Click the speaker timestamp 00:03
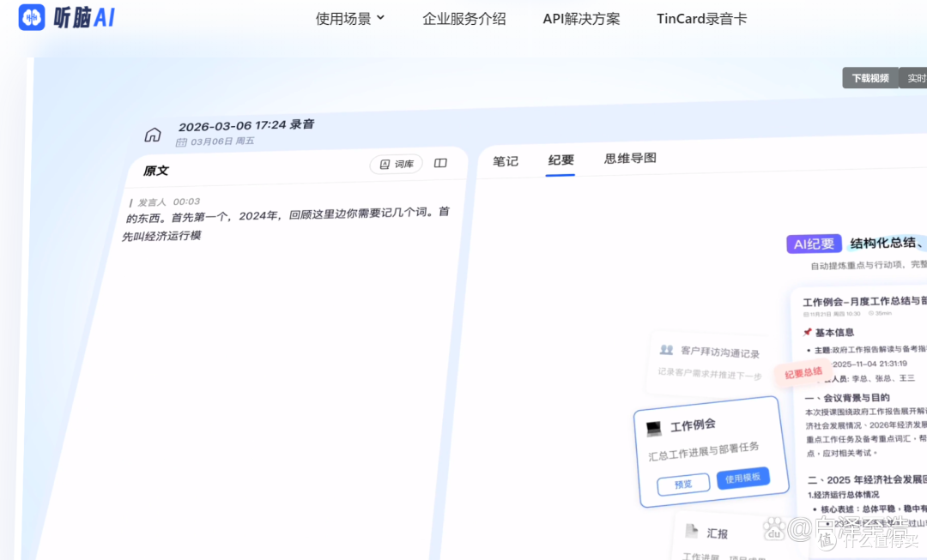927x560 pixels. click(x=186, y=202)
